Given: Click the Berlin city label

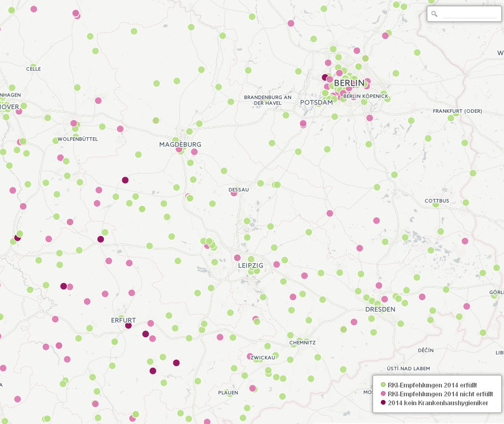Looking at the screenshot, I should [x=349, y=83].
